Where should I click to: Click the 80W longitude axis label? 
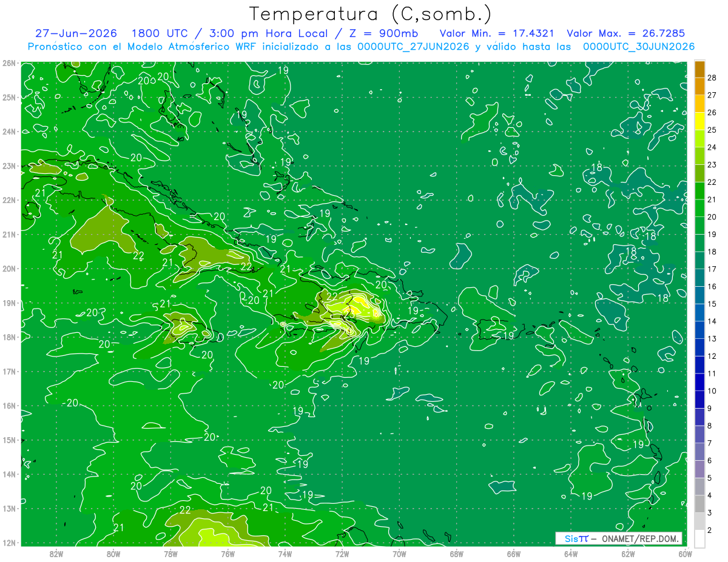point(113,553)
